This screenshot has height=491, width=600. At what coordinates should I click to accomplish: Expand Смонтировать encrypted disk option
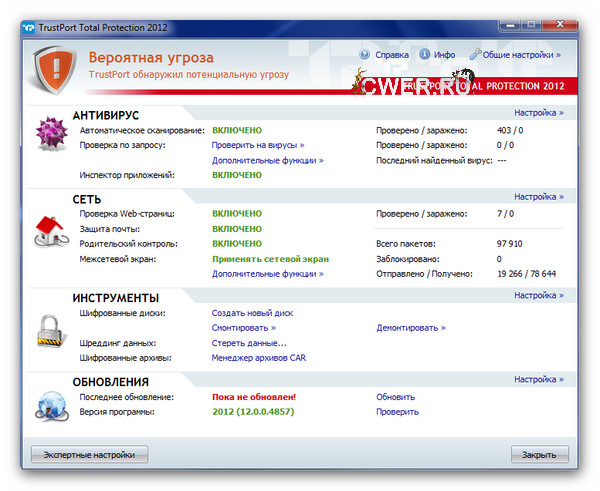pos(243,328)
